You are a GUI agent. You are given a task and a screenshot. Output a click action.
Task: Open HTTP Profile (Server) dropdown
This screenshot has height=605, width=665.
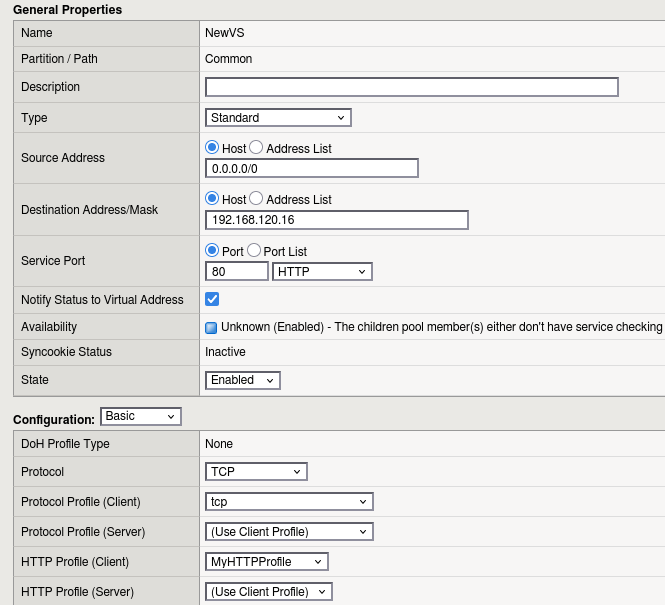pos(269,591)
